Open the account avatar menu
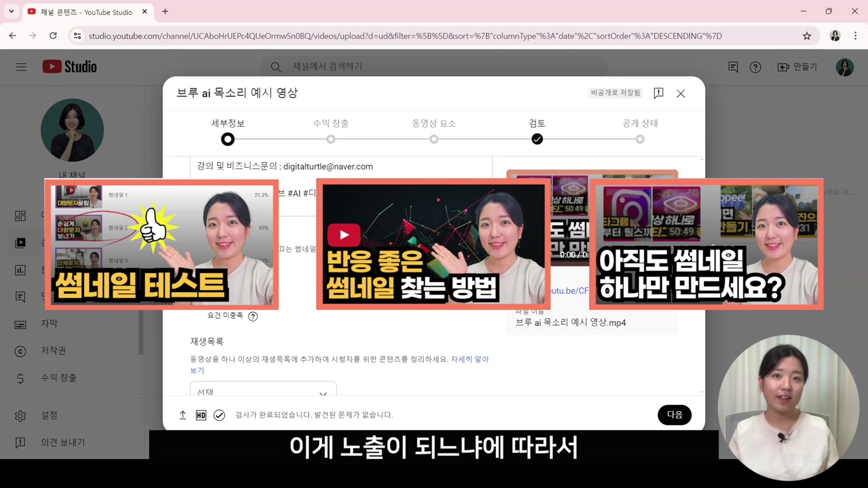Screen dimensions: 868x488 [845, 67]
